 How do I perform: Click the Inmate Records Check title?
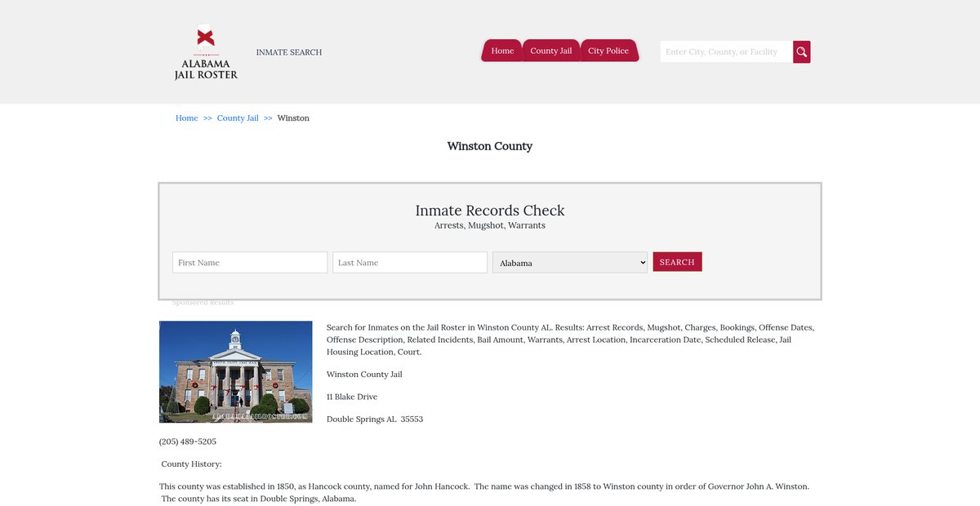pos(490,211)
